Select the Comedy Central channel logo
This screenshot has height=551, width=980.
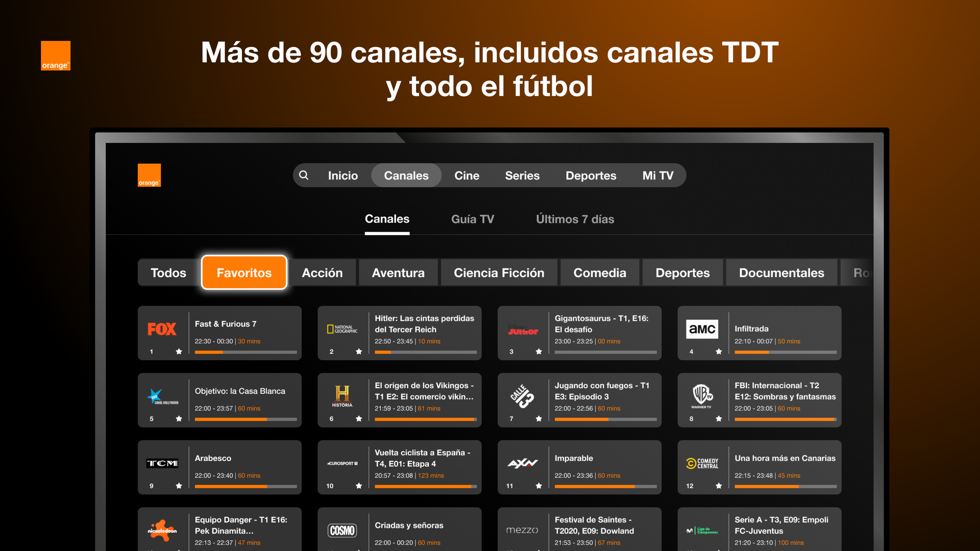(702, 463)
